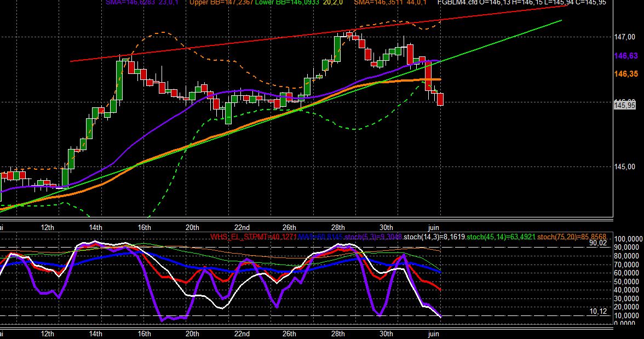This screenshot has width=644, height=339.
Task: Click the 28th date label under price chart
Action: click(338, 227)
